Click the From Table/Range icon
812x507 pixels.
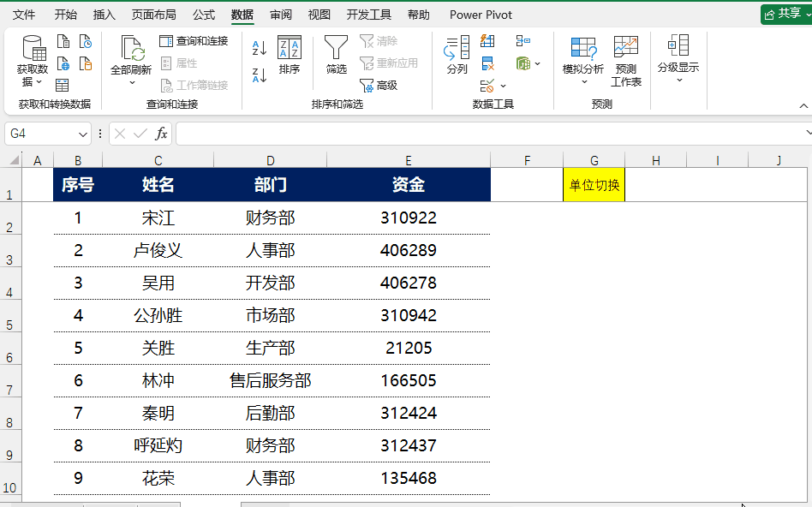[63, 85]
